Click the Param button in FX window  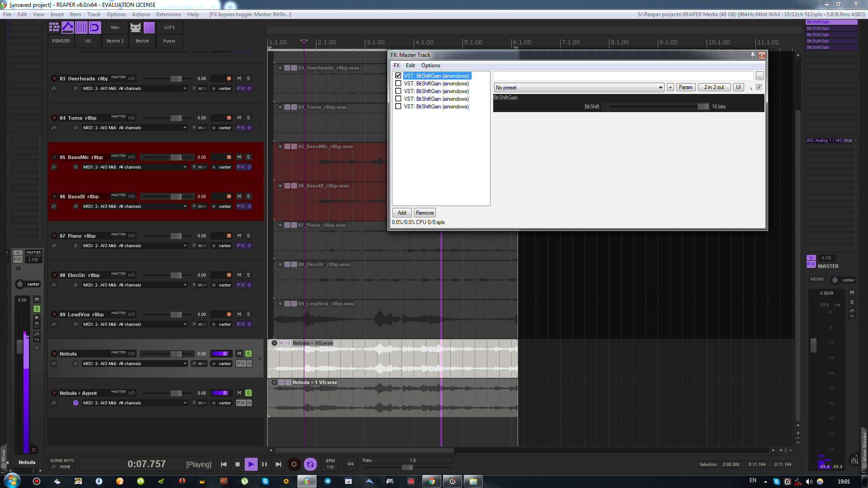click(x=686, y=87)
